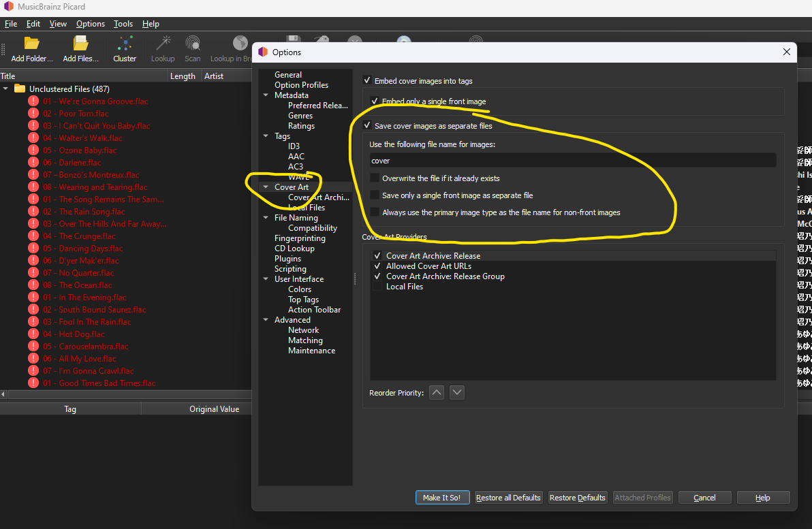812x529 pixels.
Task: Click the Add Files toolbar icon
Action: 80,44
